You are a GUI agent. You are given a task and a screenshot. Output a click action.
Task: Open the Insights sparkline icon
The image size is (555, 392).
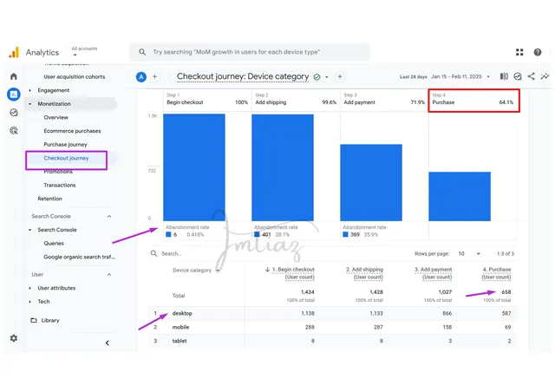pos(545,76)
